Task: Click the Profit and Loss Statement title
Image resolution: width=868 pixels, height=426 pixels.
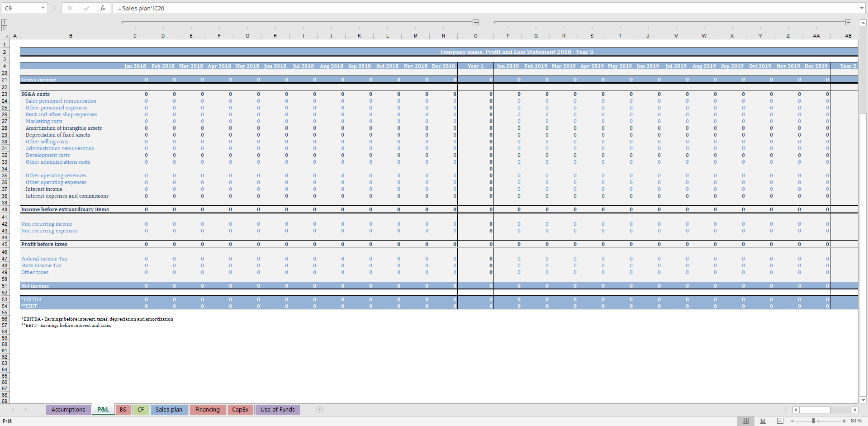Action: point(517,52)
